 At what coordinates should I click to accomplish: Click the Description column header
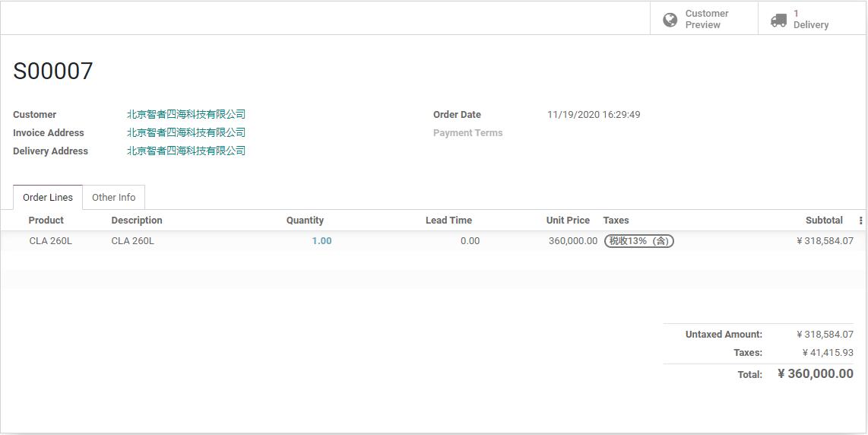point(137,220)
